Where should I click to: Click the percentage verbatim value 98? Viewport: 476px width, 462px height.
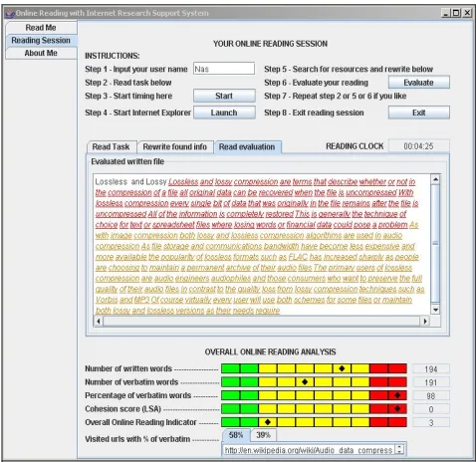click(431, 396)
